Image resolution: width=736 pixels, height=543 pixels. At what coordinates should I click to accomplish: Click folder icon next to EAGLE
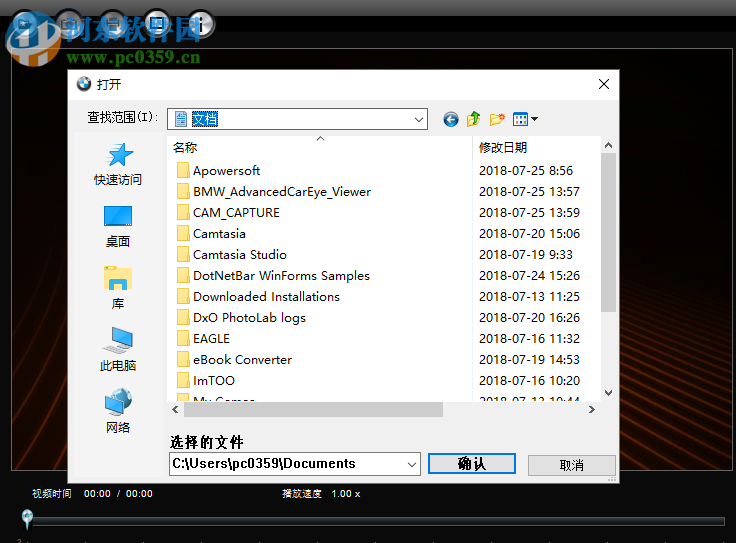coord(183,338)
